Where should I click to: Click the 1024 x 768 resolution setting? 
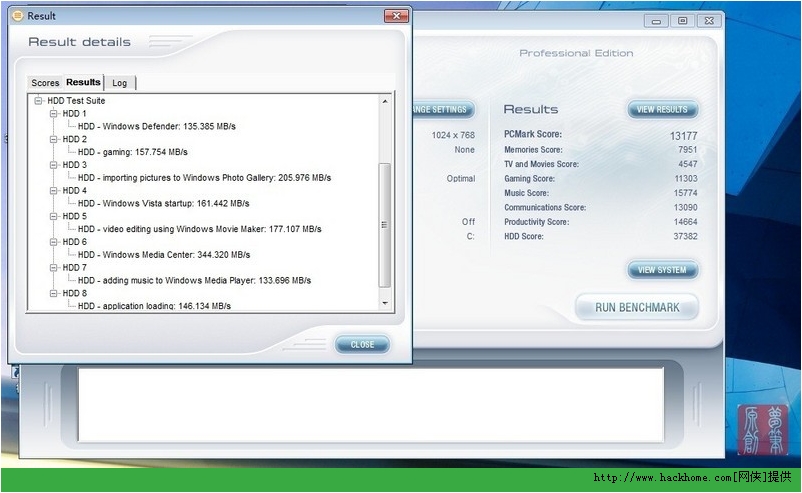click(x=453, y=135)
